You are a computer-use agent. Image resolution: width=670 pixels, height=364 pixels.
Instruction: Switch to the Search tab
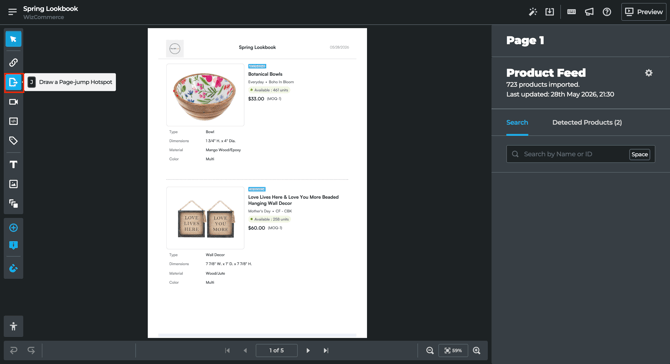pyautogui.click(x=517, y=123)
